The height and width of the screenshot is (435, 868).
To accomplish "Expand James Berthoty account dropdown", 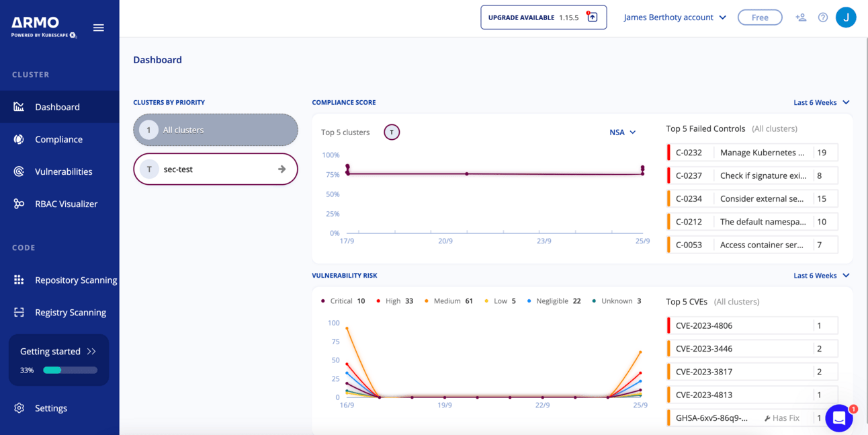I will [675, 17].
